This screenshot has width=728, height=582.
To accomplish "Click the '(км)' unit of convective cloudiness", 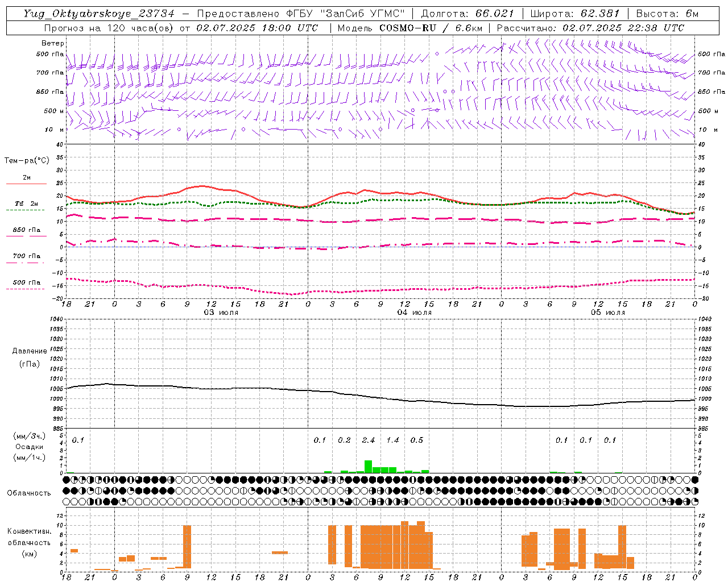I will tap(30, 554).
